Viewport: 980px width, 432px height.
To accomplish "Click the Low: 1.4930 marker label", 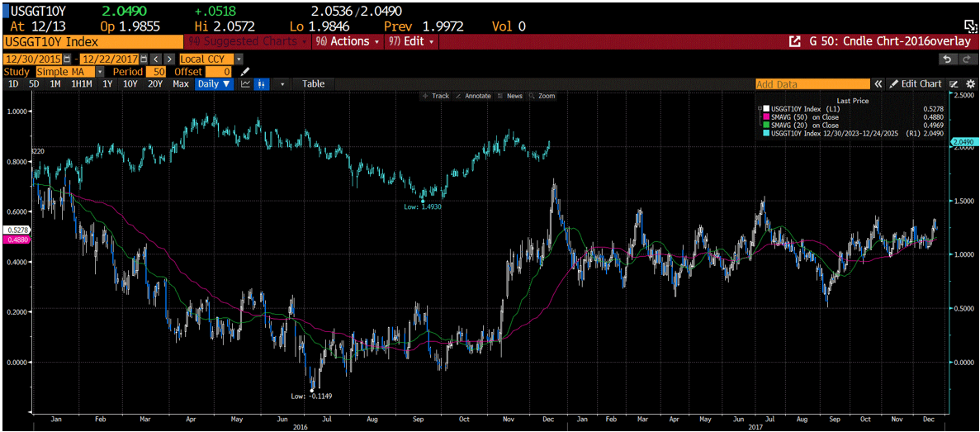I will 423,206.
